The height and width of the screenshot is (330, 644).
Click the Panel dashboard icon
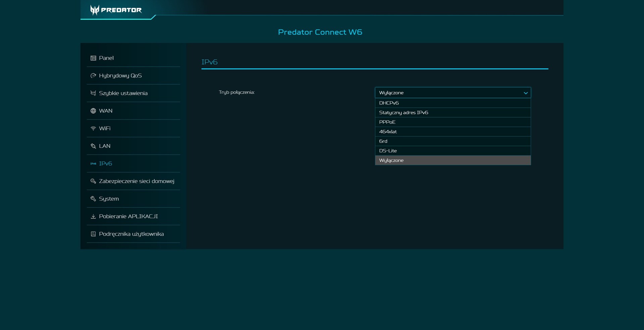(93, 58)
